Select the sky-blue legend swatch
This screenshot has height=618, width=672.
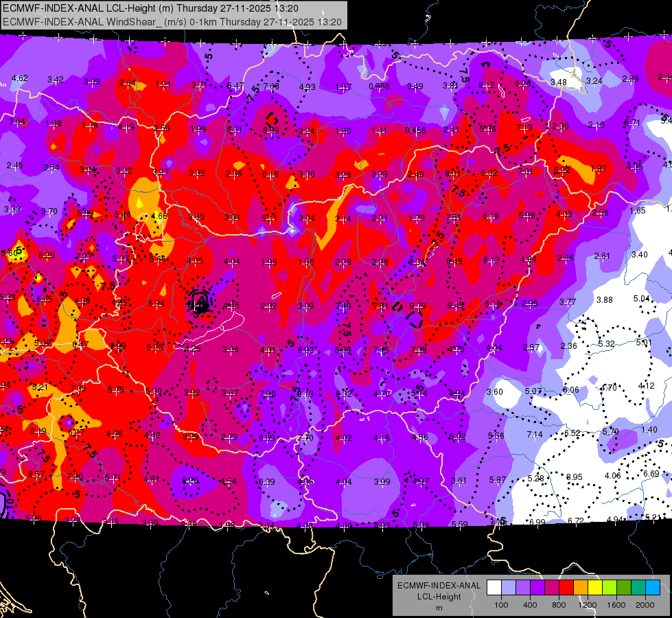(x=653, y=588)
